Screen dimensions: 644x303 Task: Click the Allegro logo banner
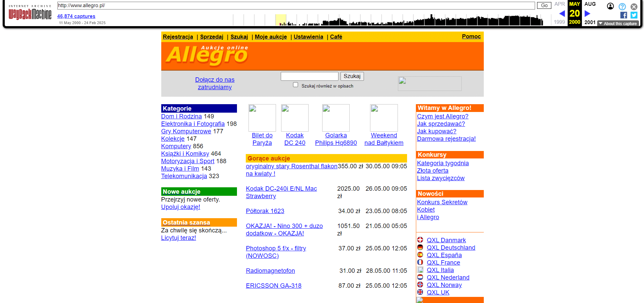[x=207, y=55]
